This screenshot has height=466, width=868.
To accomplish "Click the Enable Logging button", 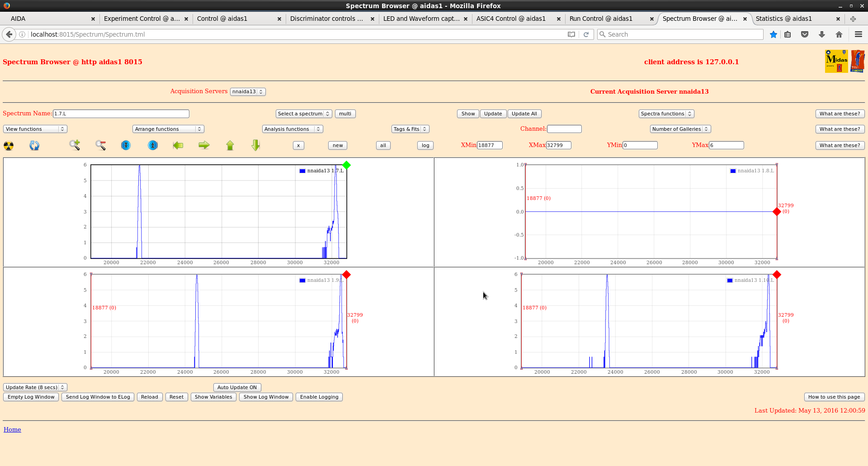I will coord(319,397).
